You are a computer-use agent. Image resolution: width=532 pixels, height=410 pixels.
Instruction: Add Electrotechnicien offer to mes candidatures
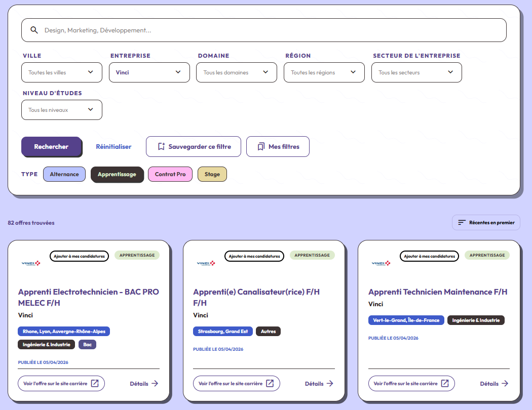(79, 256)
